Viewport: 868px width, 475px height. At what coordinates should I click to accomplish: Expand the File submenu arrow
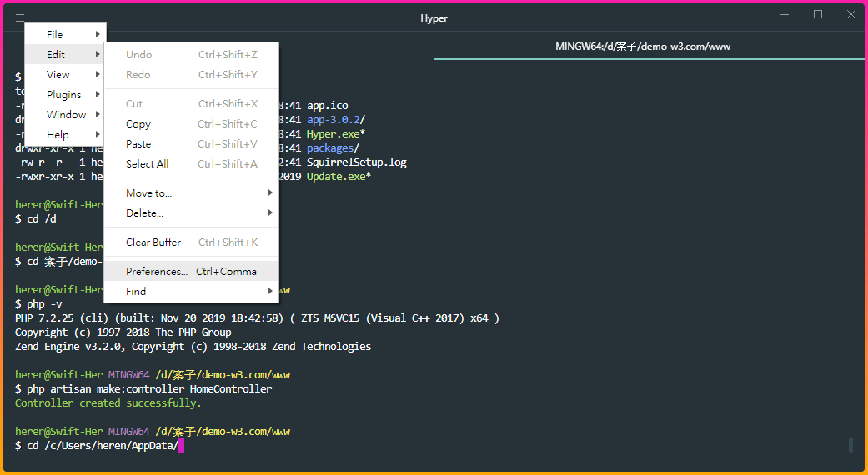pos(98,34)
